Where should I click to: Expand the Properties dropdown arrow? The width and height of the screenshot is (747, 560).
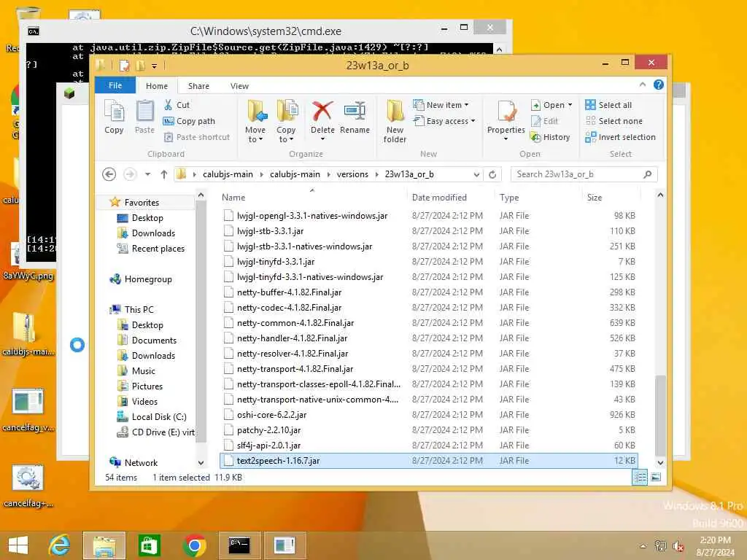[506, 139]
